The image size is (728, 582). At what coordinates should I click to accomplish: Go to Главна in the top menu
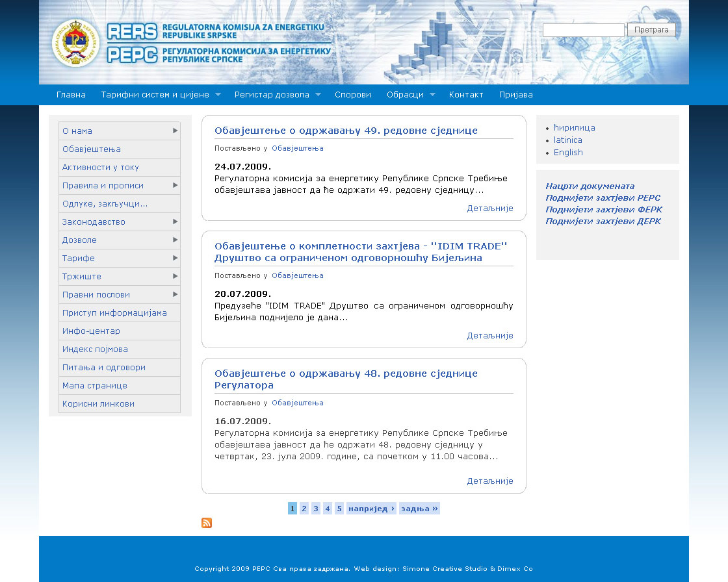pyautogui.click(x=71, y=95)
